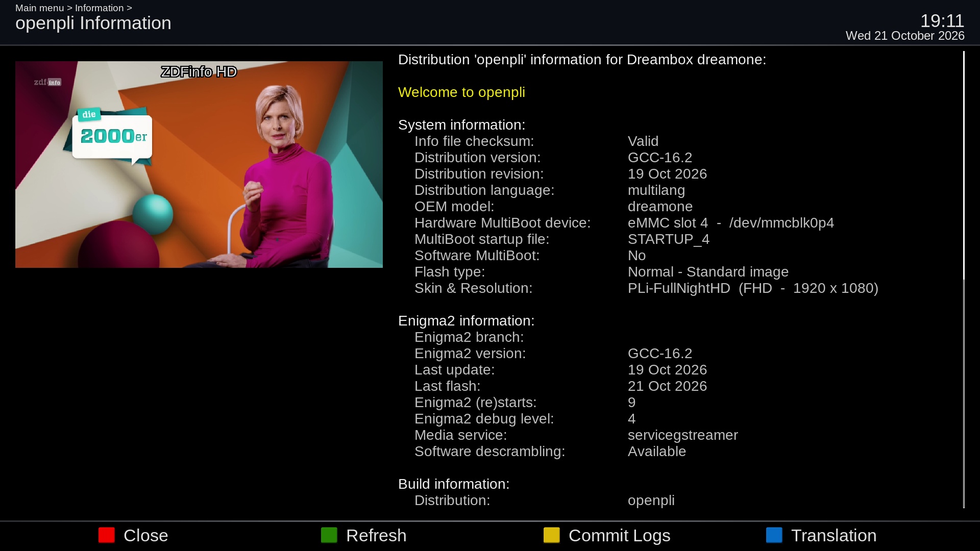Click the yellow Welcome to openpli text
Screen dimensions: 980x551
pyautogui.click(x=461, y=92)
